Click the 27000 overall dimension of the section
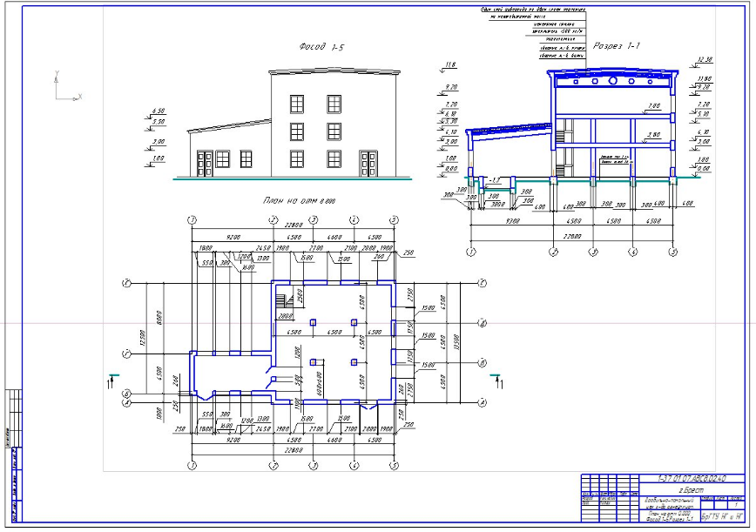Viewport: 756px width, 532px height. tap(571, 236)
